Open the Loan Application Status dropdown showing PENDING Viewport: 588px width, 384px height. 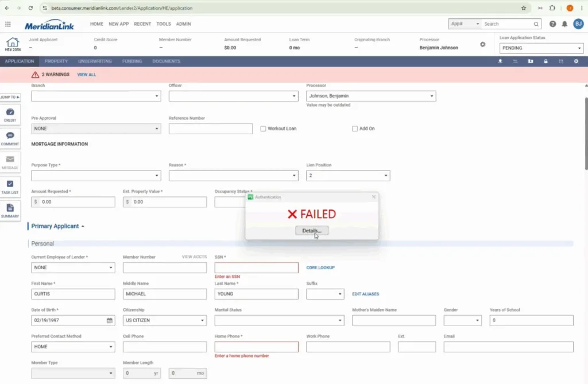[x=540, y=48]
